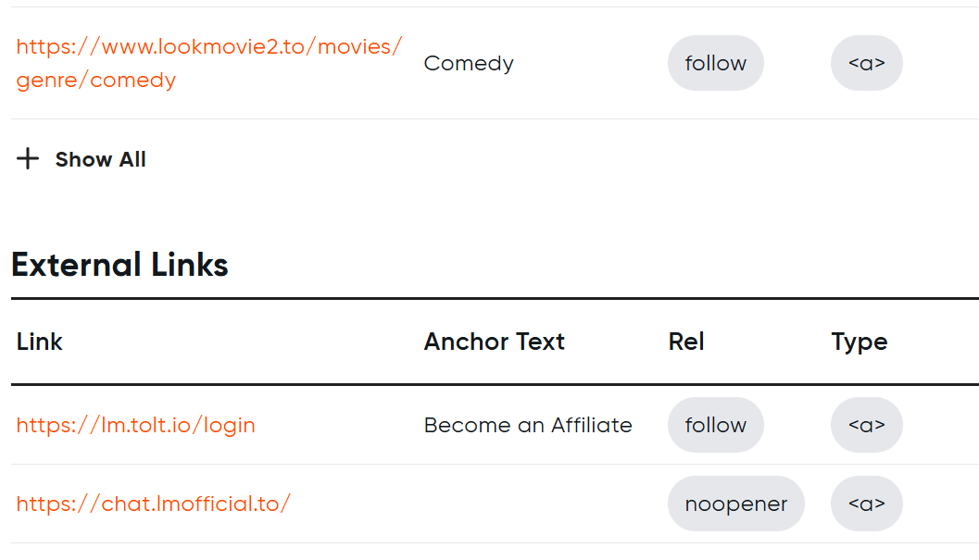This screenshot has width=979, height=560.
Task: Click the Anchor Text column header
Action: [x=495, y=342]
